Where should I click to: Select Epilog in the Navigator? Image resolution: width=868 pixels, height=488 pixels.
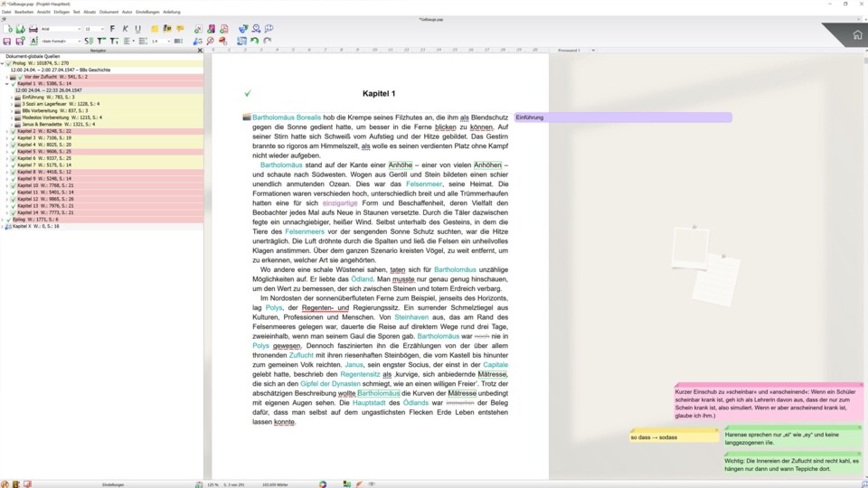[x=20, y=220]
